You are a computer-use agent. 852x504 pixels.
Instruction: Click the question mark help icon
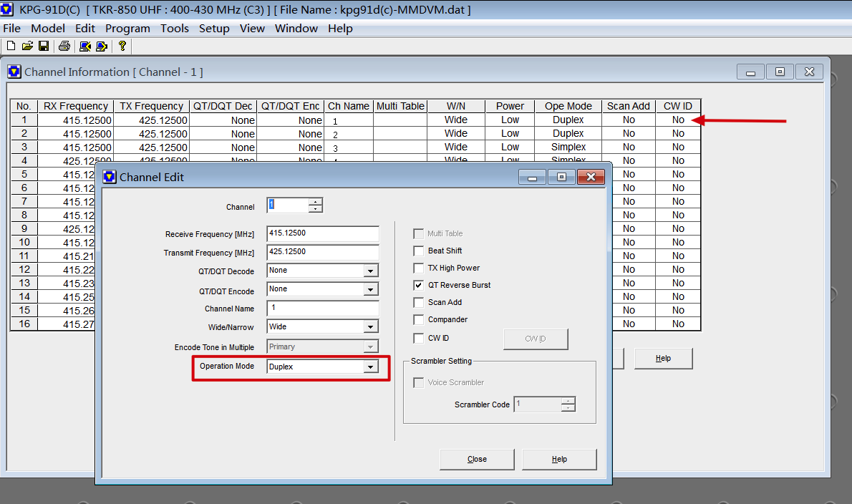coord(122,46)
